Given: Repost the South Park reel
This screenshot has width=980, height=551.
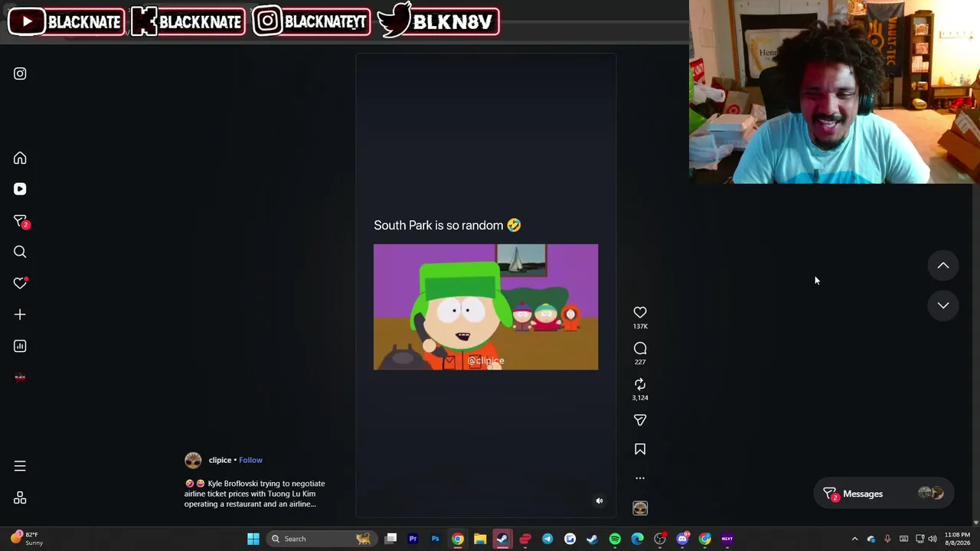Looking at the screenshot, I should point(640,384).
